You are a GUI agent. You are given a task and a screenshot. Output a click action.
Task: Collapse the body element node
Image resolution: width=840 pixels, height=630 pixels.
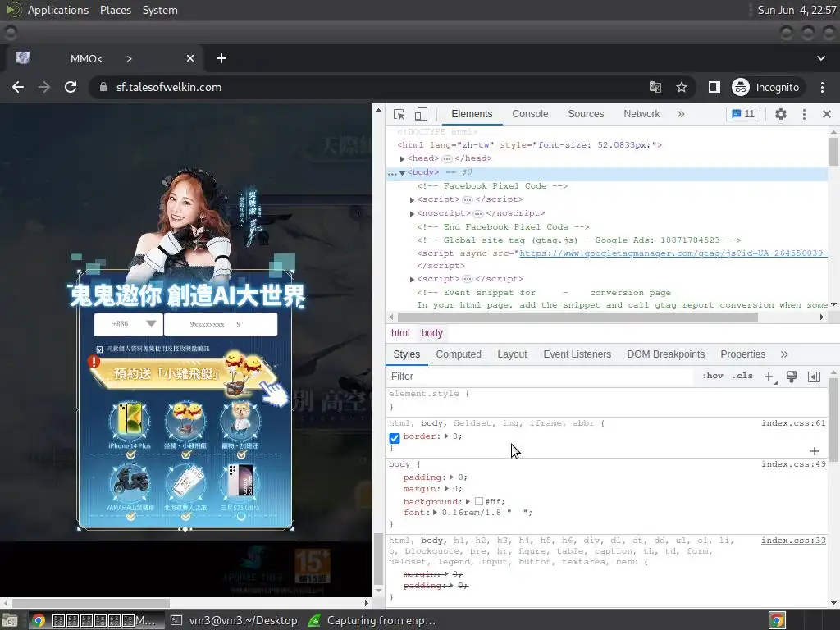tap(402, 172)
